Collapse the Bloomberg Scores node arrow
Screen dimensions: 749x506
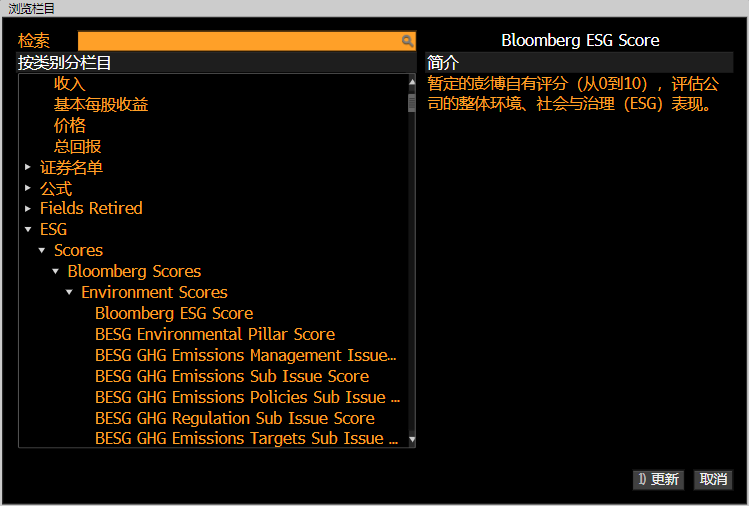click(x=55, y=271)
